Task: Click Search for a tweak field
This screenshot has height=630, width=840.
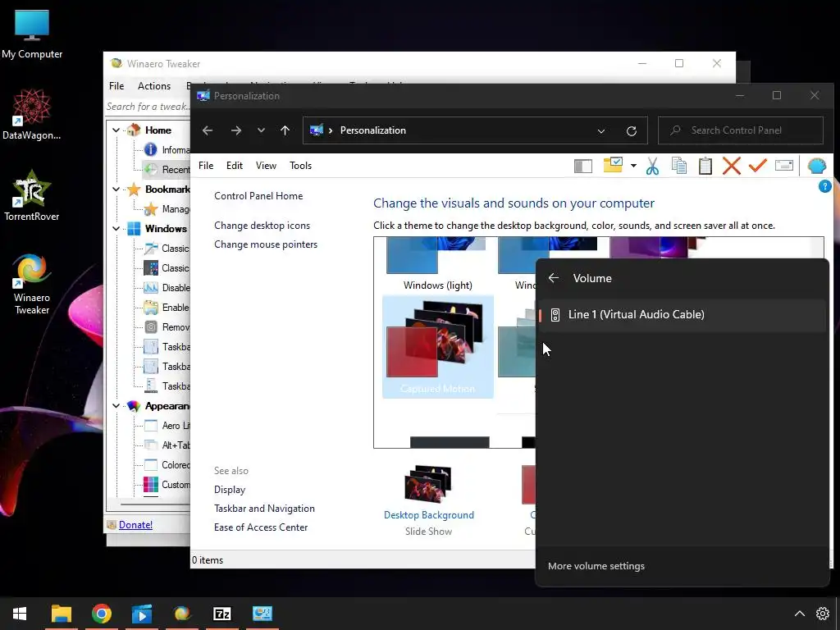Action: click(x=148, y=107)
